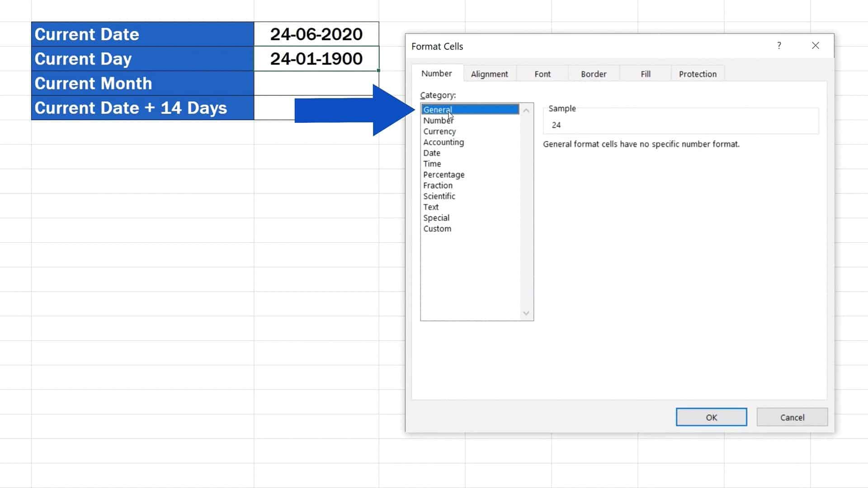Select the Accounting category
Screen dimensions: 868x488
pyautogui.click(x=443, y=142)
